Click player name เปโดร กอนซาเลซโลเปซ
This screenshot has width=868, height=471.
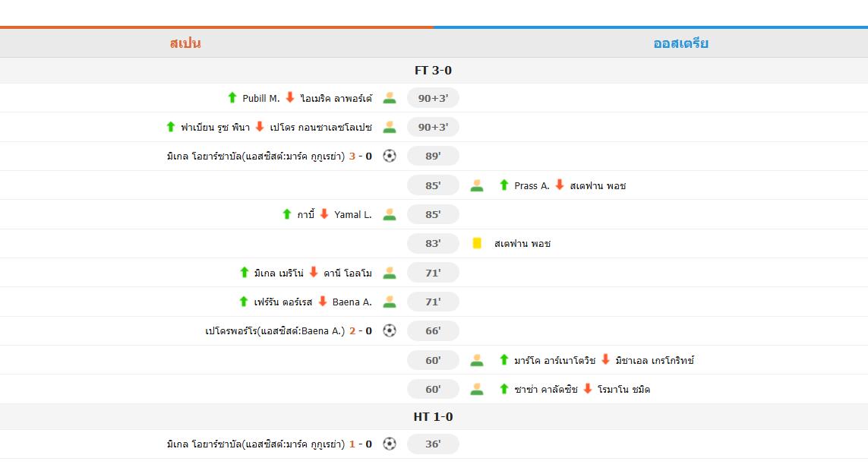[x=320, y=128]
